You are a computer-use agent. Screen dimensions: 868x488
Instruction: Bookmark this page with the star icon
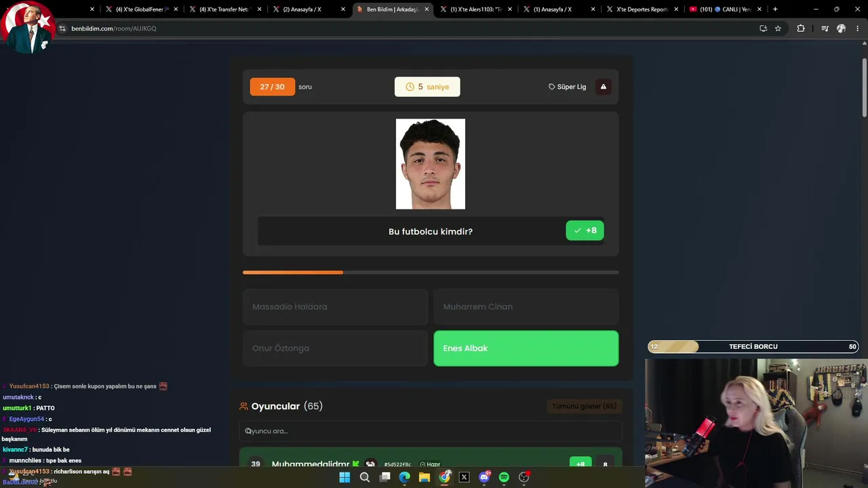778,28
